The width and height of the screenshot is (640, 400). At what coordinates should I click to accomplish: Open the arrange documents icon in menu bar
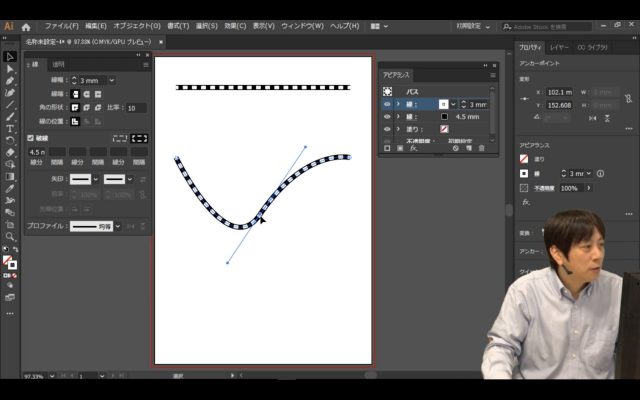[379, 27]
